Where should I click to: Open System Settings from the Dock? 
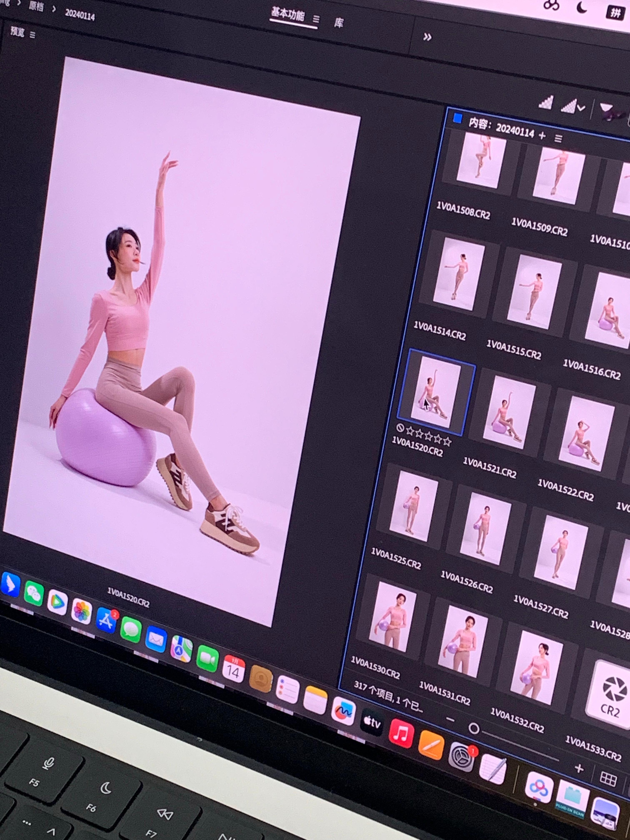pos(461,757)
